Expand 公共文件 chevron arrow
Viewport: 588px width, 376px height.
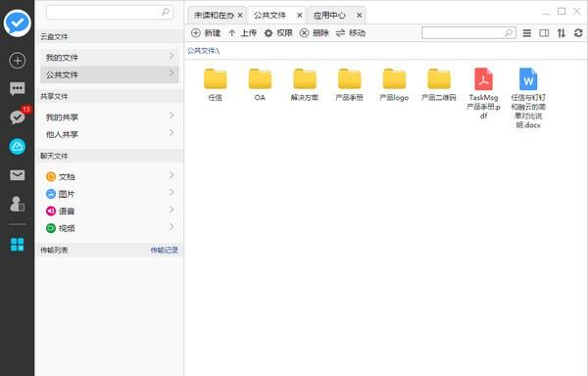(171, 72)
